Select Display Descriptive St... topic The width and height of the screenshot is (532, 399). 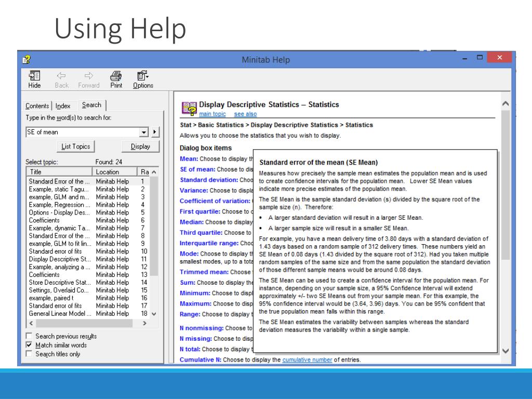(87, 259)
